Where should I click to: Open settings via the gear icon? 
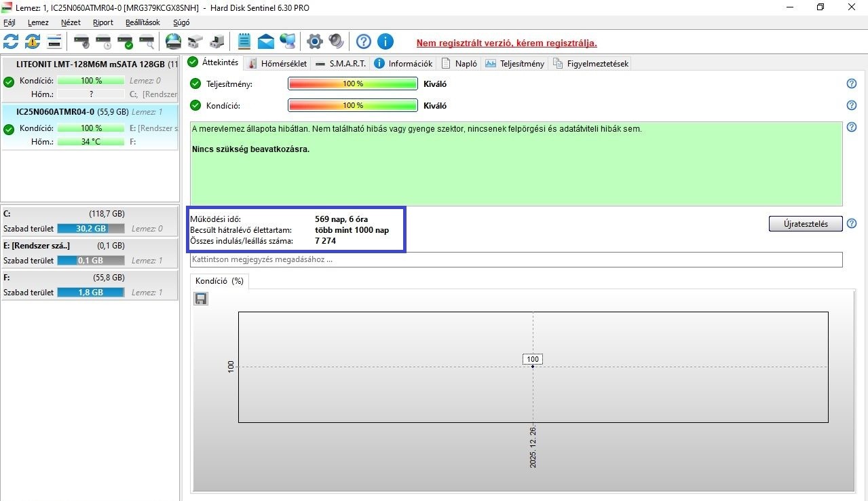tap(314, 41)
